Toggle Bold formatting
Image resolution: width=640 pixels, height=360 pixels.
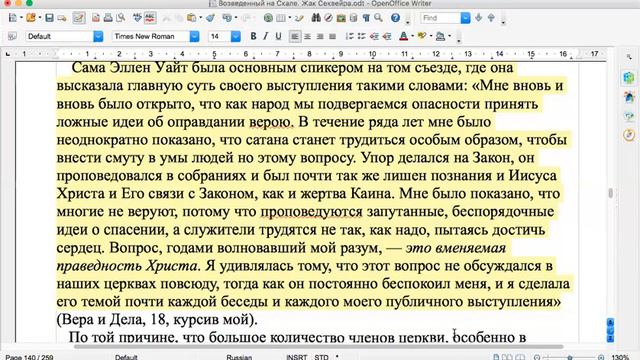(x=253, y=36)
